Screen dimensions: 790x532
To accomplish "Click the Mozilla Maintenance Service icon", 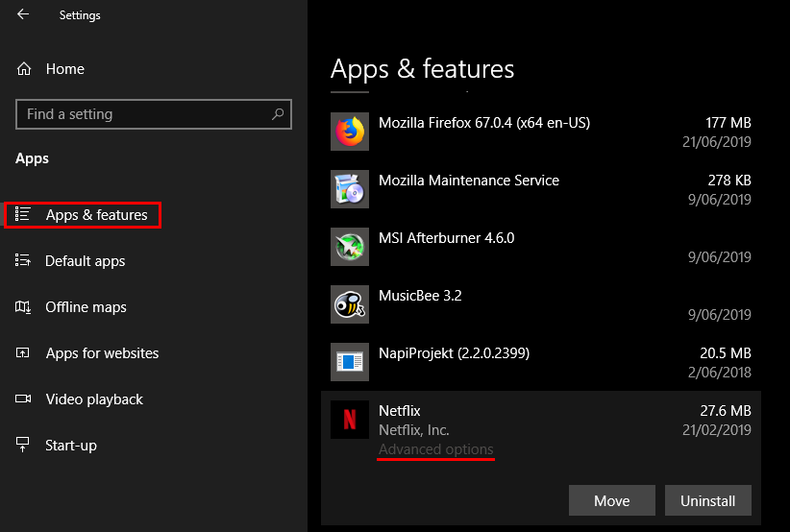I will 350,189.
